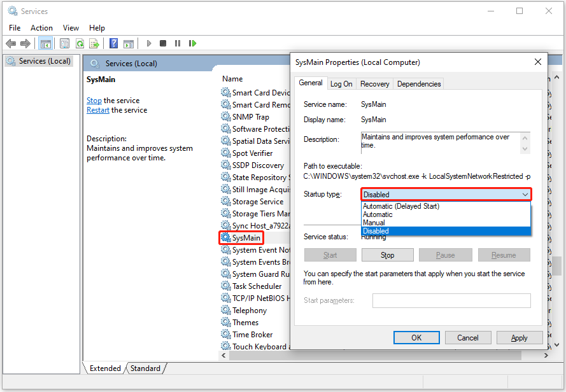566x392 pixels.
Task: Click the Refresh toolbar icon
Action: pyautogui.click(x=80, y=44)
